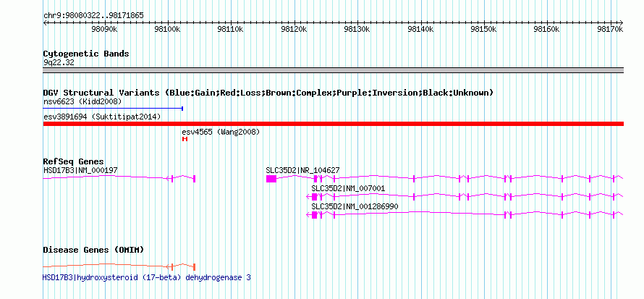Click the 9q22.32 band label

(x=59, y=63)
